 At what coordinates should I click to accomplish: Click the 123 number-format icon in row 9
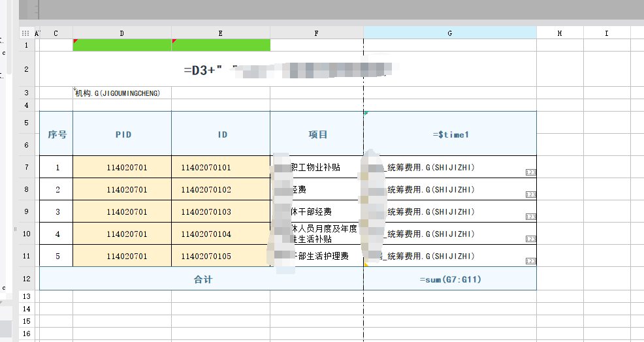coord(530,217)
